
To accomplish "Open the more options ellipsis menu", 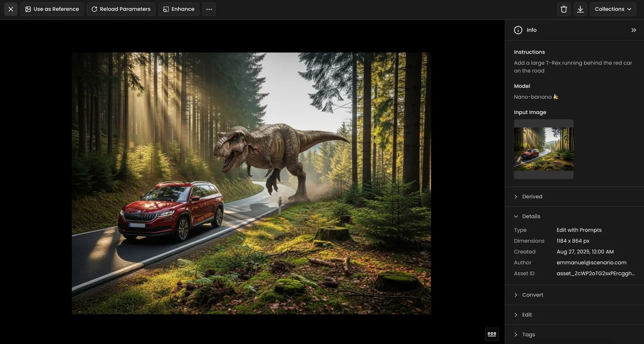I will pyautogui.click(x=209, y=9).
